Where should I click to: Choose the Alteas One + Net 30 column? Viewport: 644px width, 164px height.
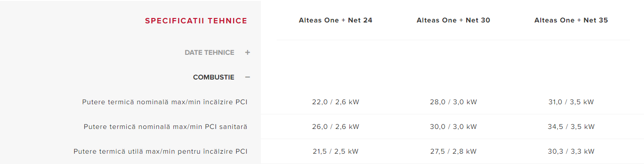tap(454, 20)
